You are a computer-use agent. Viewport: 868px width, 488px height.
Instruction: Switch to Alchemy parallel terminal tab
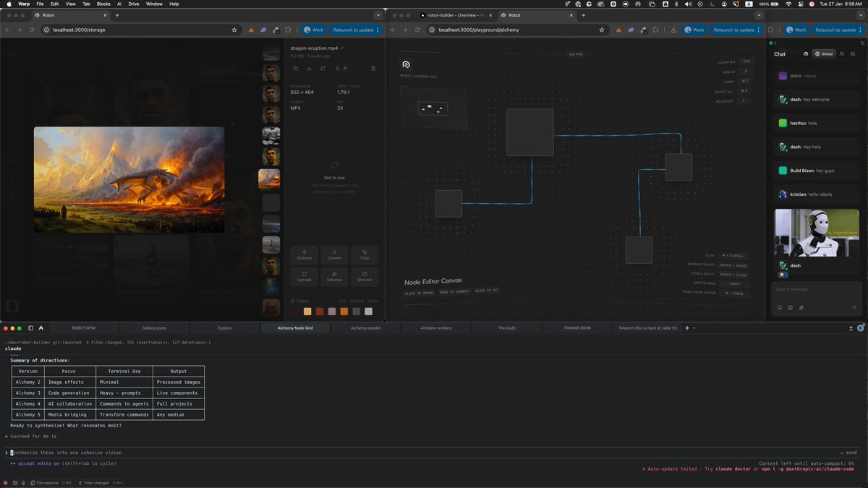pyautogui.click(x=365, y=328)
